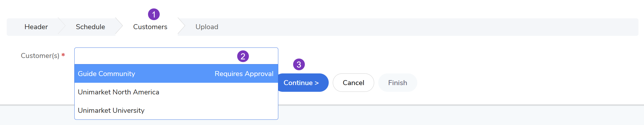Click chevron separator between Header and Schedule
The height and width of the screenshot is (125, 644).
pos(61,27)
